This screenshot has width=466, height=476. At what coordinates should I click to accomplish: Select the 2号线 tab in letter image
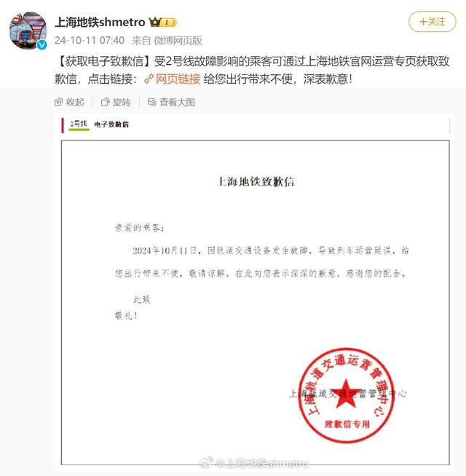coord(79,124)
